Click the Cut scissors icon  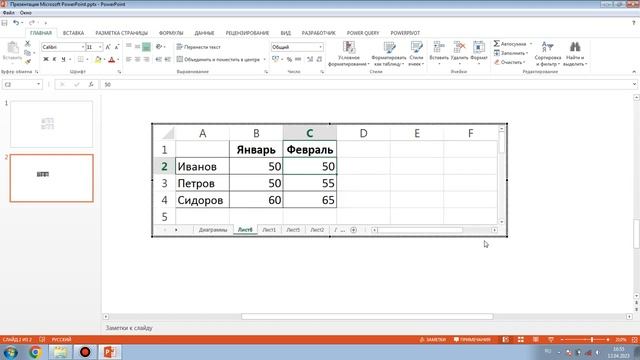[27, 43]
